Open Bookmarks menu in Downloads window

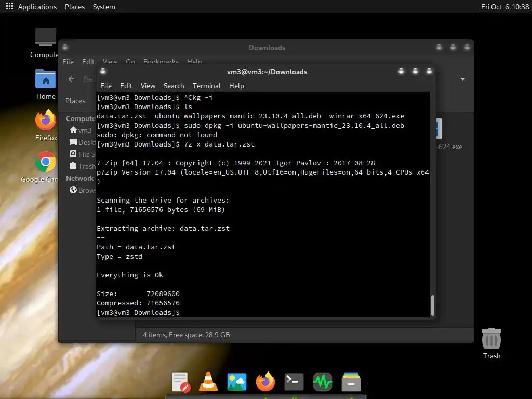(x=161, y=62)
